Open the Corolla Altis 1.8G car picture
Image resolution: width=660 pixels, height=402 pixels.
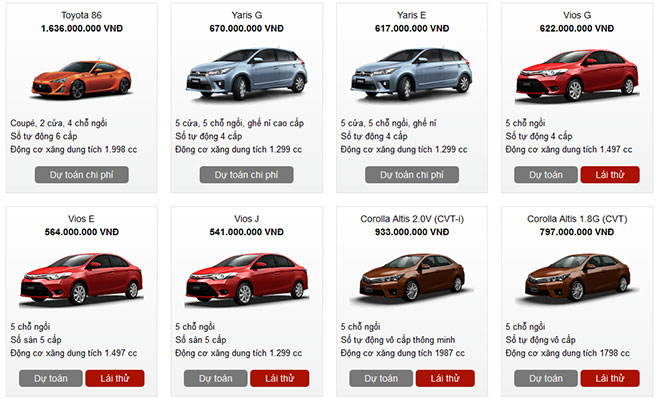point(578,278)
